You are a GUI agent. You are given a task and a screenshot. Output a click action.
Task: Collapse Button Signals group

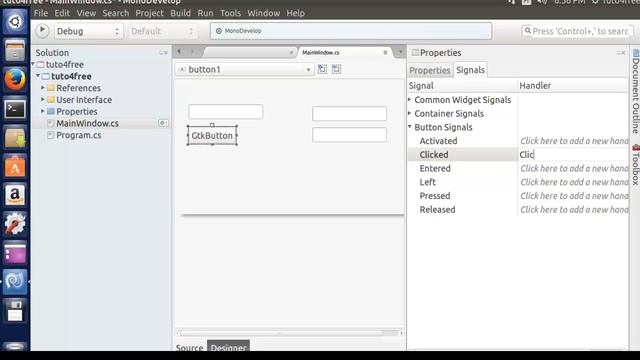(410, 127)
